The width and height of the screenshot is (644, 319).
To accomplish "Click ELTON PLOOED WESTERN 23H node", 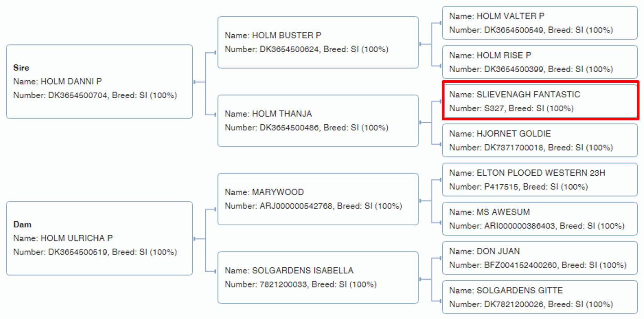I will [x=540, y=180].
